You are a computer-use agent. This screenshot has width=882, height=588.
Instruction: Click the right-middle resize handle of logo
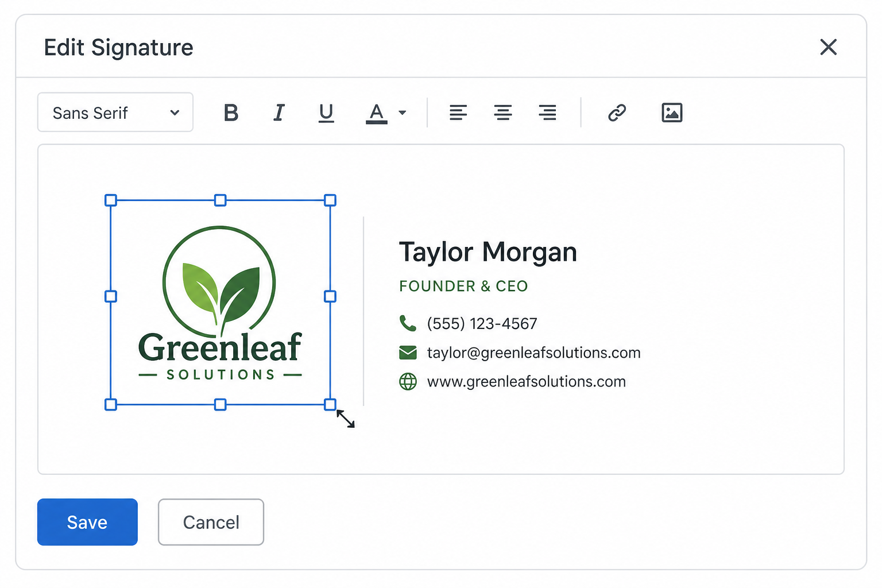pyautogui.click(x=330, y=296)
